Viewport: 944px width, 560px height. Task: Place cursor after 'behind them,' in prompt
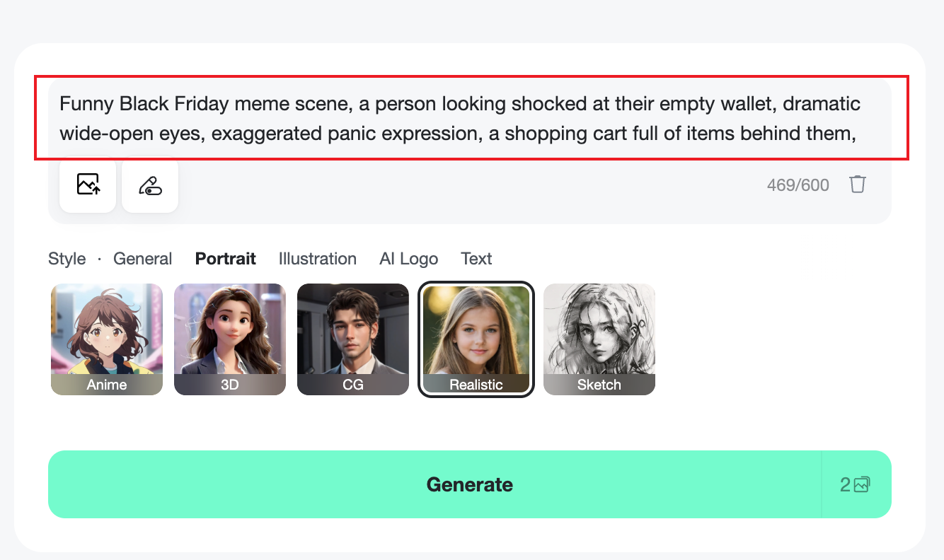pyautogui.click(x=859, y=132)
